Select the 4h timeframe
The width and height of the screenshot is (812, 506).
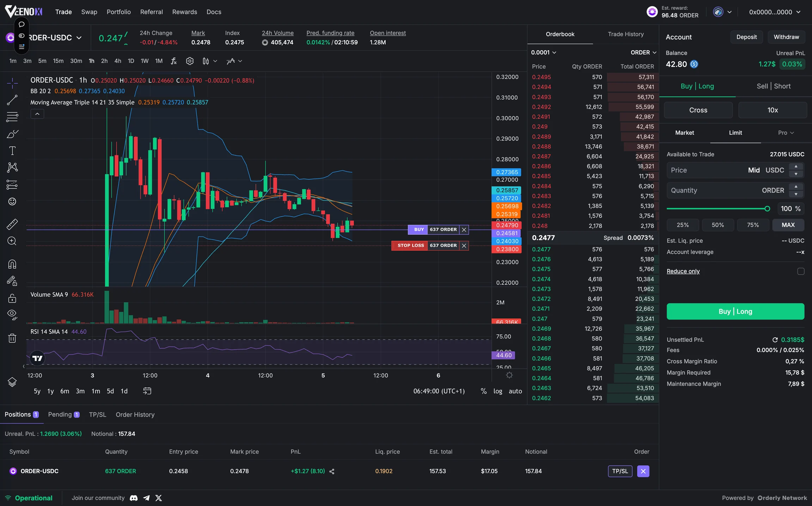point(118,61)
